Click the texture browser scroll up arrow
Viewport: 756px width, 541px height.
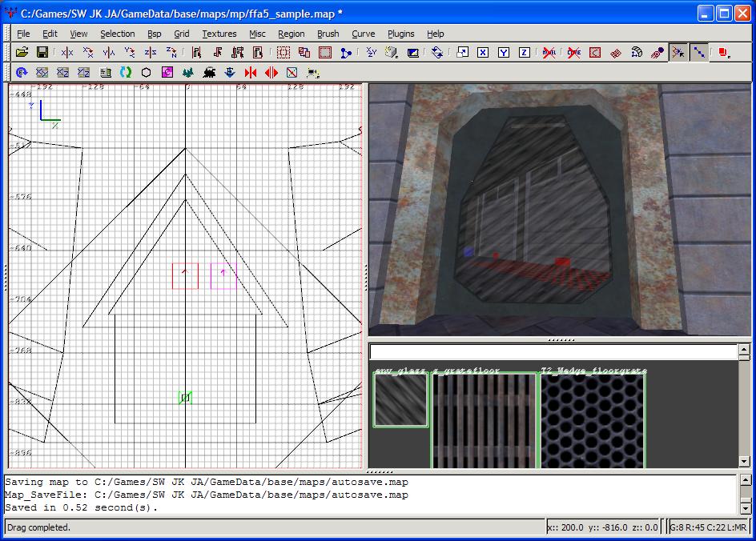point(744,349)
